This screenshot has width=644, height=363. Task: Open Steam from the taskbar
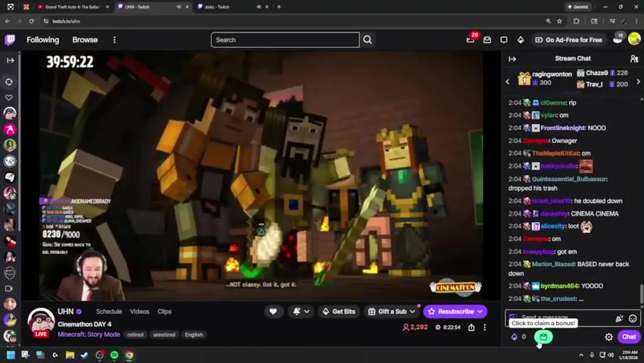[x=85, y=355]
